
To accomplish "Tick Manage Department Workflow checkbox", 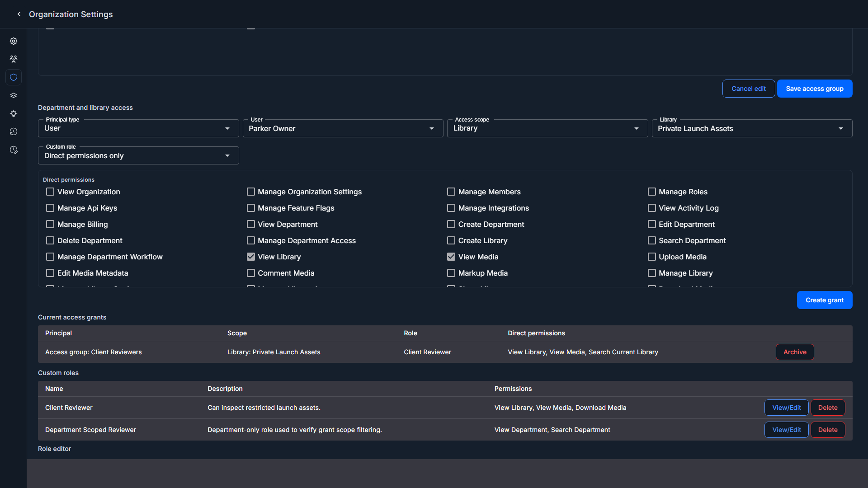I will (x=50, y=257).
